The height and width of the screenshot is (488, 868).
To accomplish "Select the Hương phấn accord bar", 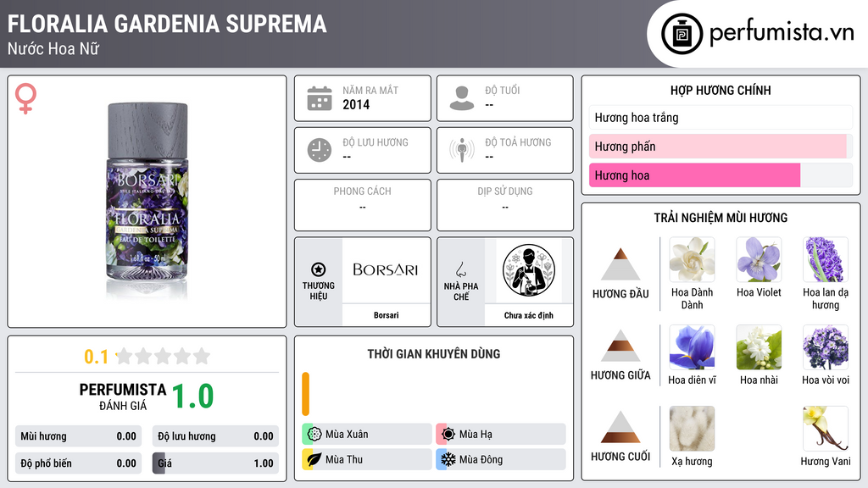I will [x=721, y=146].
